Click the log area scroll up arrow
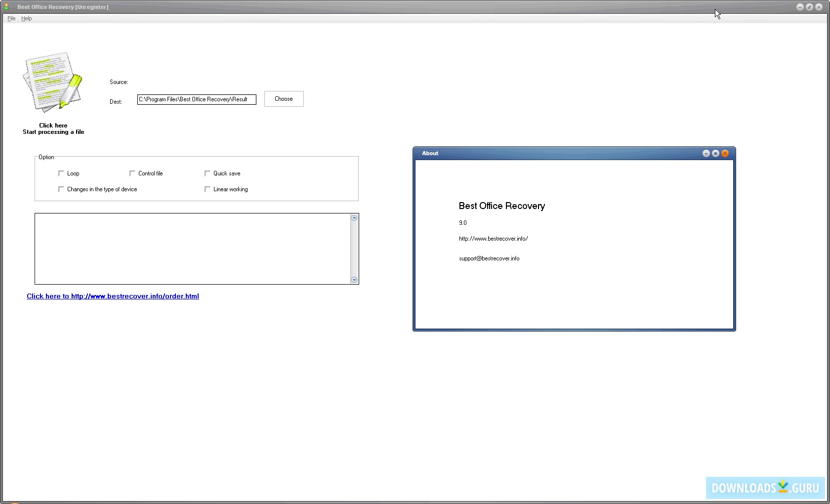The height and width of the screenshot is (504, 830). pyautogui.click(x=354, y=218)
